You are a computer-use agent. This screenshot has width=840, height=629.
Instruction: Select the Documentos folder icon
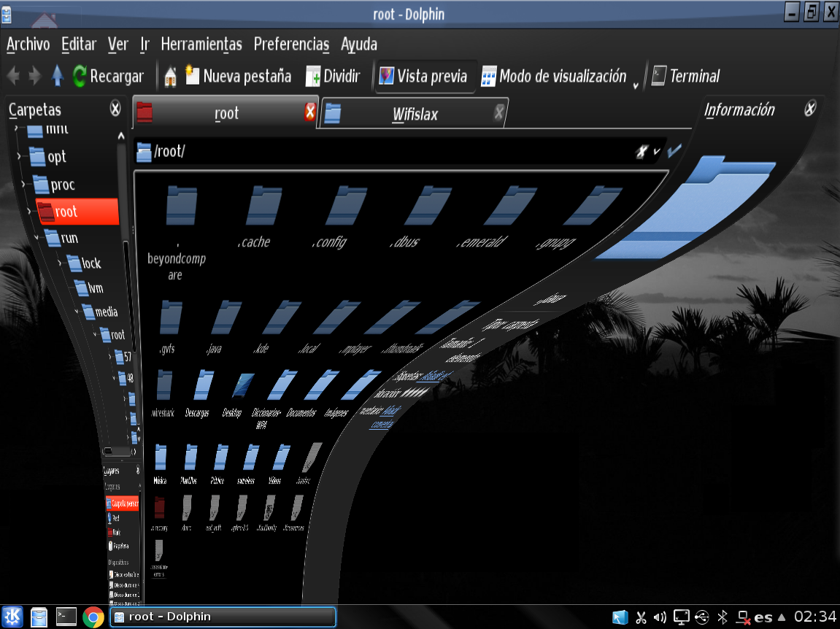(322, 385)
